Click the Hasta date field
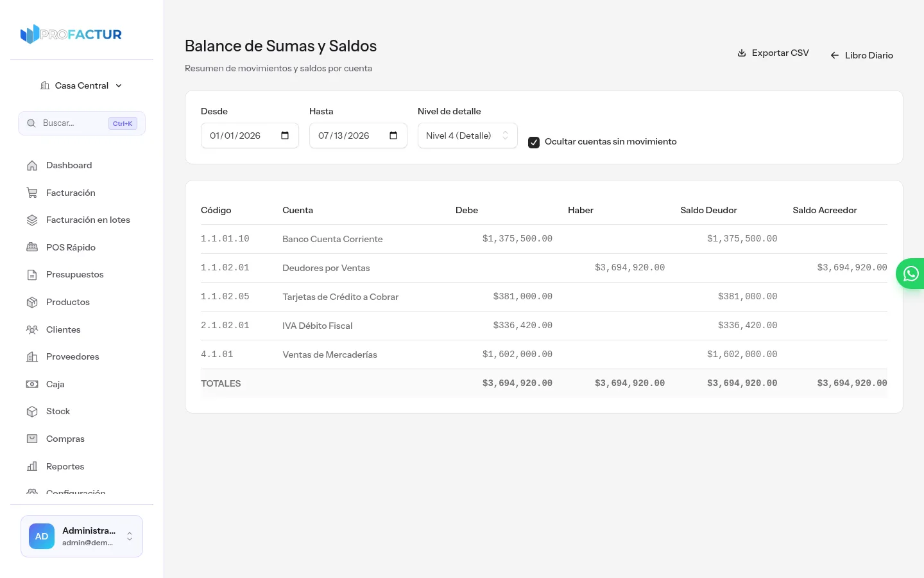924x578 pixels. [358, 136]
